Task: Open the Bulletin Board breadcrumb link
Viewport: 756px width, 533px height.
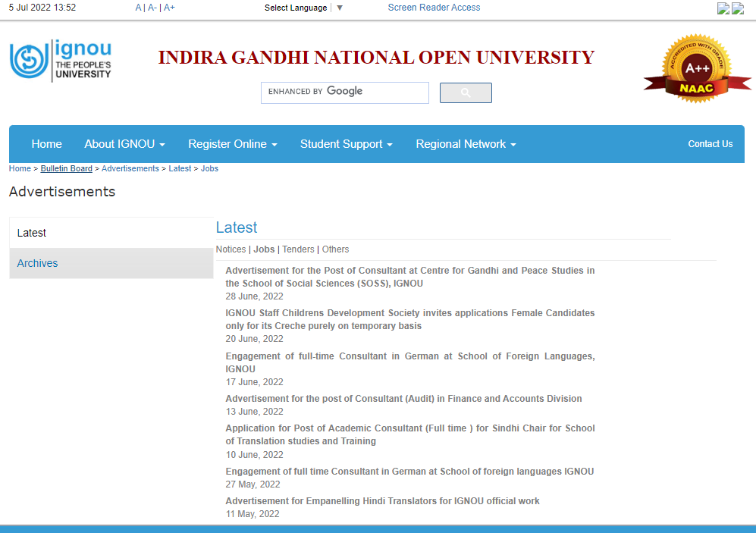Action: 66,168
